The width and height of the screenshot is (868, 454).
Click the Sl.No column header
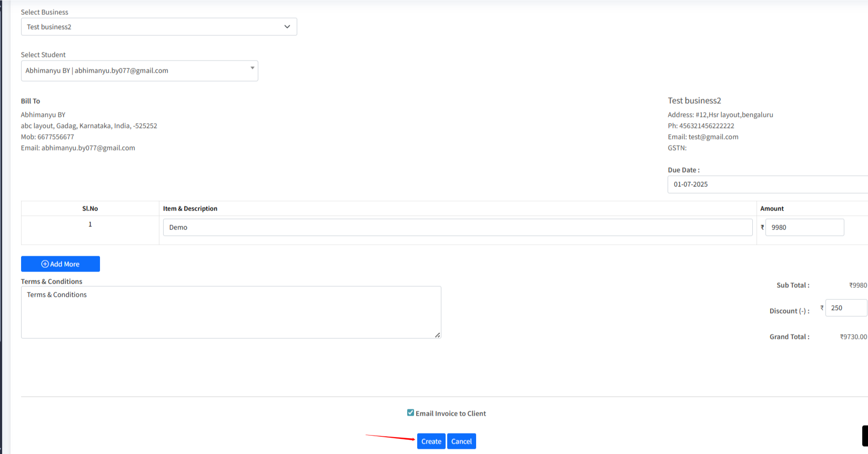tap(90, 209)
